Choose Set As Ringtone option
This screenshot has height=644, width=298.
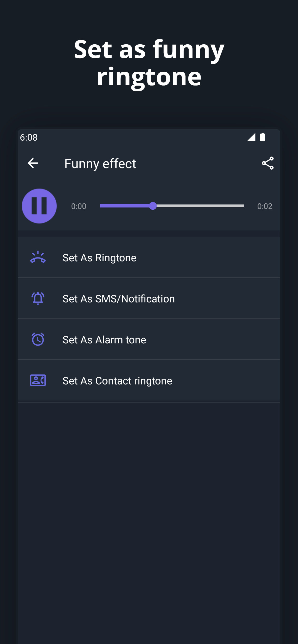click(x=99, y=258)
